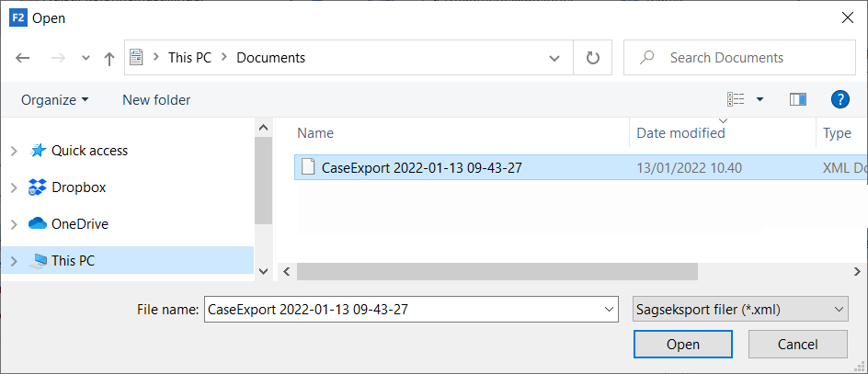Expand the Quick access tree node

tap(13, 151)
